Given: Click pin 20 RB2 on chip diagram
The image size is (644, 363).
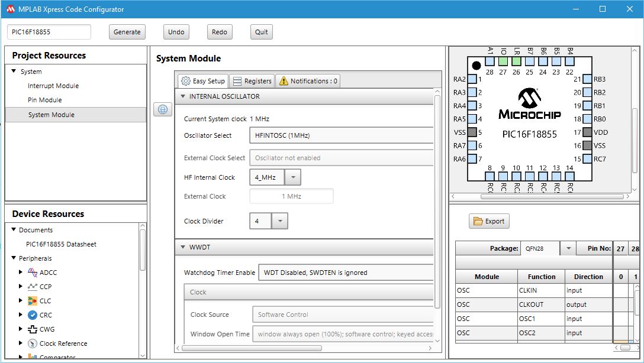Looking at the screenshot, I should 587,92.
